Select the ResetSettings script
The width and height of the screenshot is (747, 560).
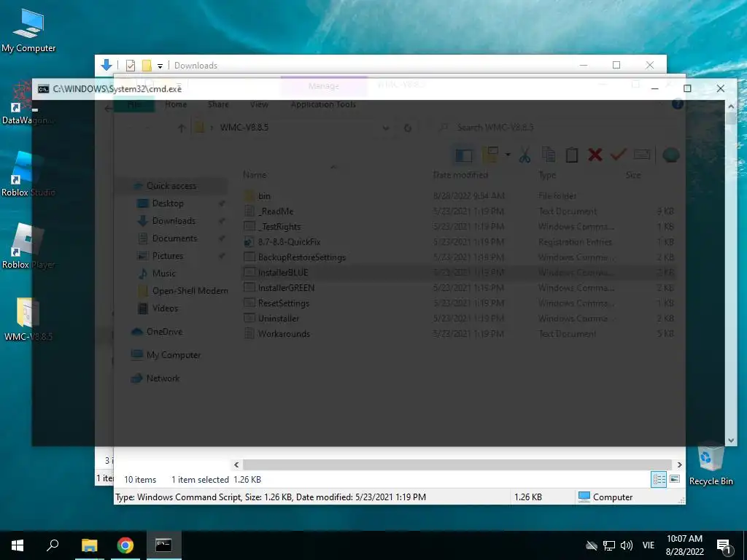[459, 303]
